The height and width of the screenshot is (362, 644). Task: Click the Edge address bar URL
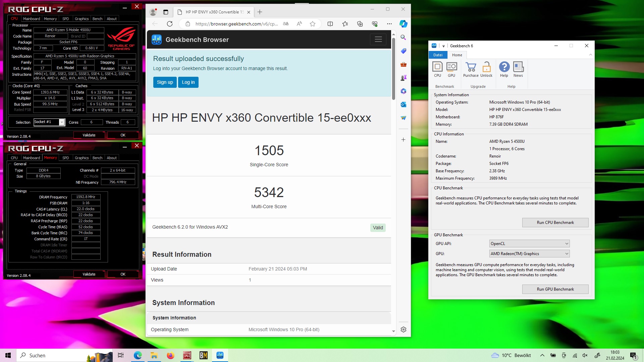coord(236,24)
